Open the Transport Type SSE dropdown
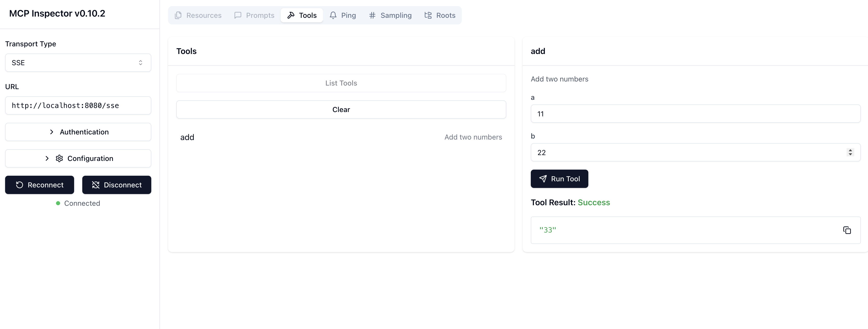Screen dimensions: 868x329 click(78, 63)
